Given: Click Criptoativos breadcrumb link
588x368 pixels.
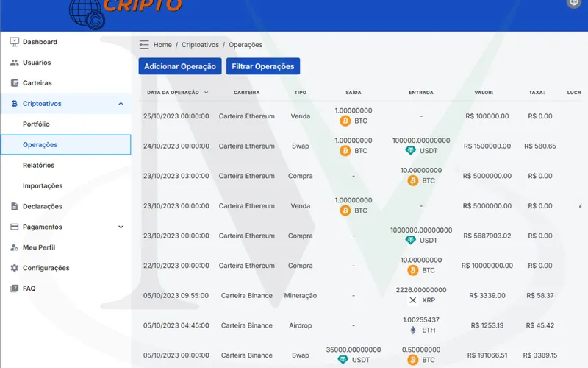Looking at the screenshot, I should 200,45.
